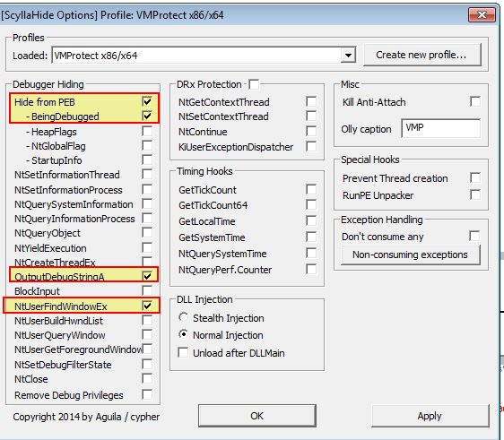Viewport: 504px width, 440px height.
Task: Enable the NtGlobalFlag checkbox
Action: pos(147,145)
